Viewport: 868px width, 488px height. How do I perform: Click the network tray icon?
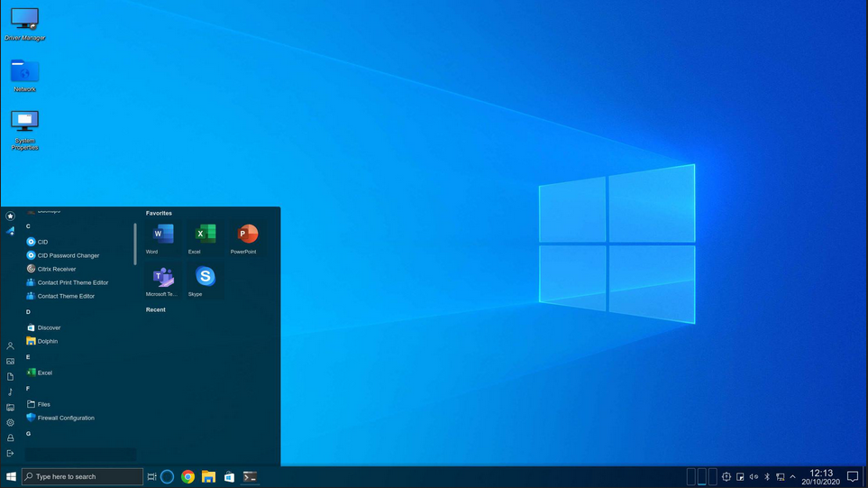pyautogui.click(x=780, y=476)
